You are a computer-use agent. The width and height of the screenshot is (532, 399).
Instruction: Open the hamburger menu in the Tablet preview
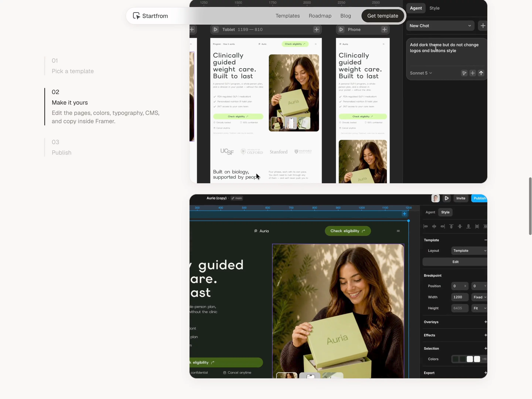[316, 44]
